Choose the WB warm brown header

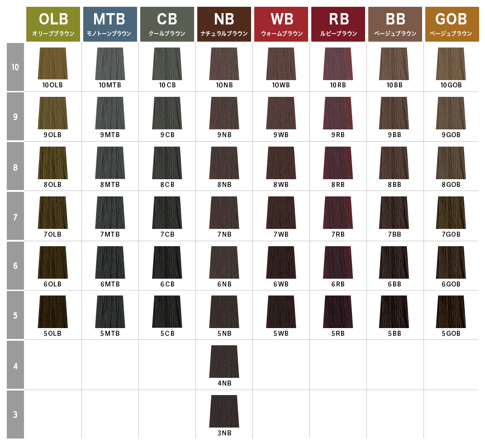click(281, 24)
